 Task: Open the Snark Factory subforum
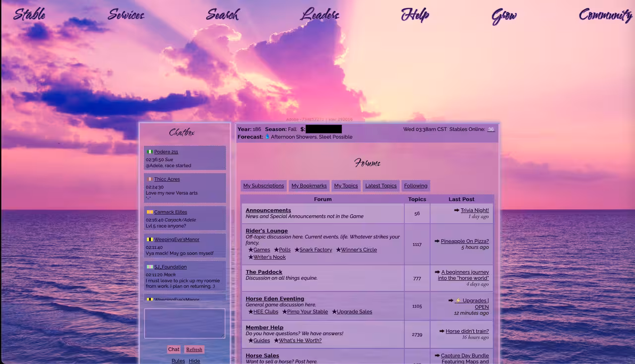(x=316, y=249)
